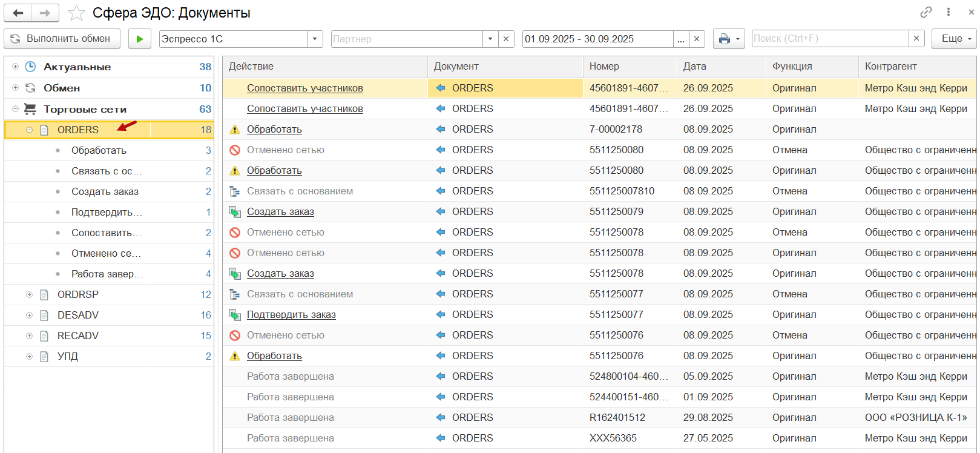Collapse the Торговые сети group
The height and width of the screenshot is (453, 980).
[x=15, y=109]
